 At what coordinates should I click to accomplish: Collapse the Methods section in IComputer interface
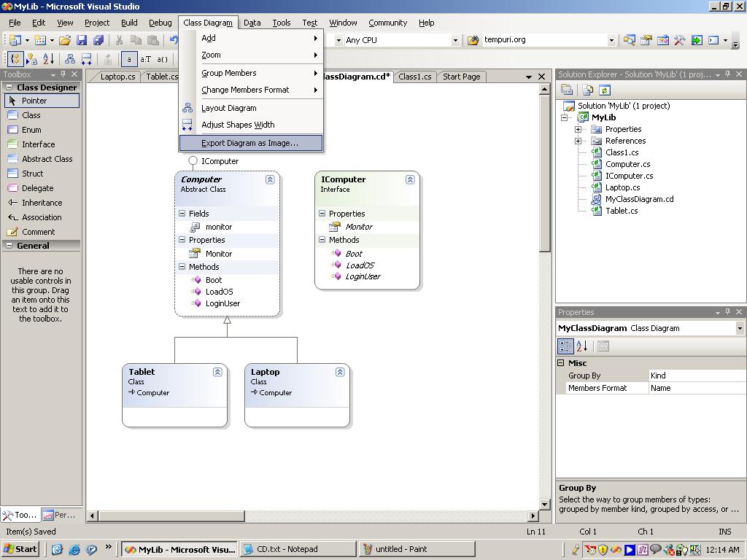coord(322,239)
